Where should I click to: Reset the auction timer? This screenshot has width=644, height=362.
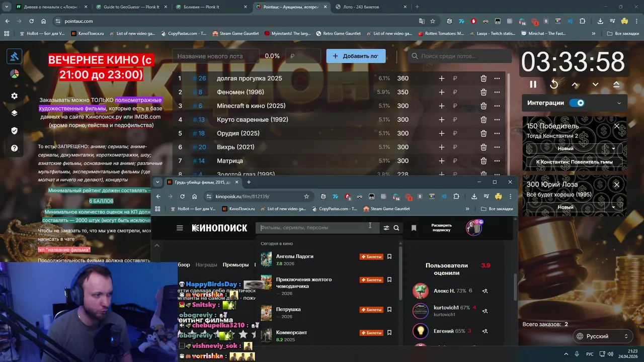(x=554, y=84)
